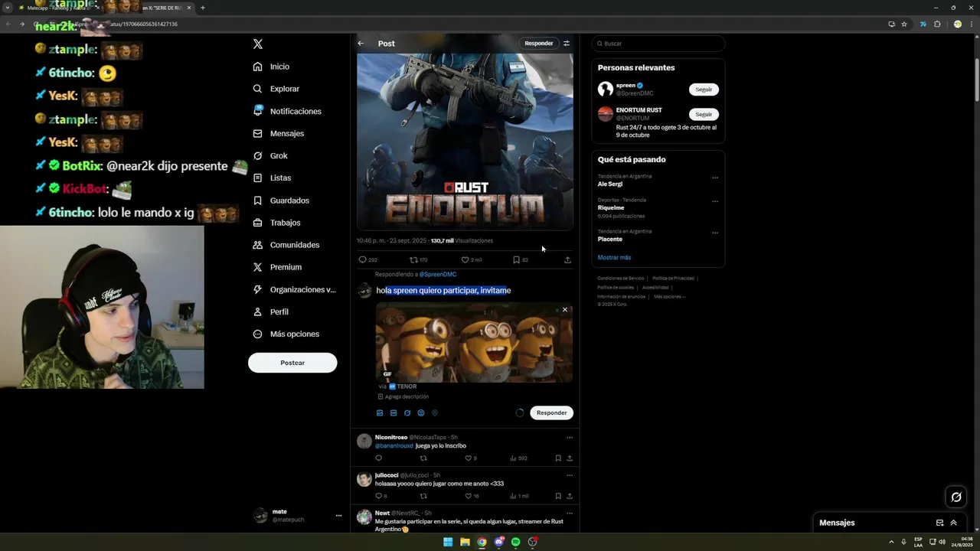The image size is (980, 551).
Task: Open Mensajes in the sidebar
Action: (278, 133)
